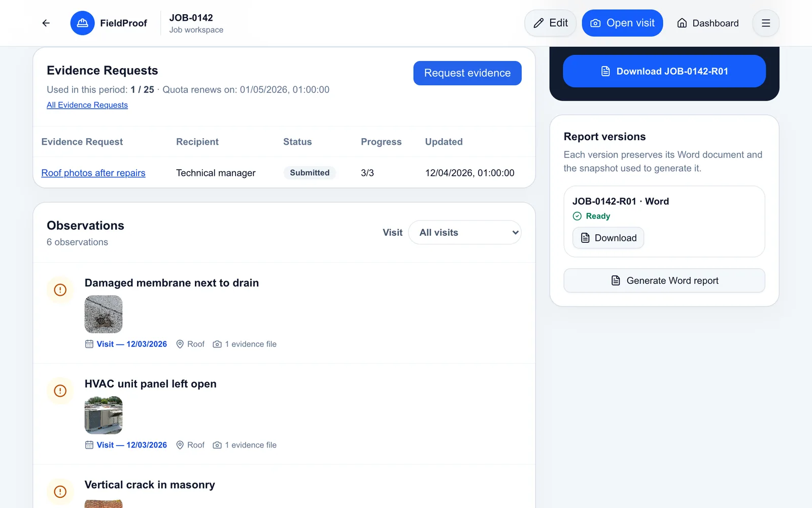Image resolution: width=812 pixels, height=508 pixels.
Task: Click the 3/3 progress value
Action: point(367,173)
